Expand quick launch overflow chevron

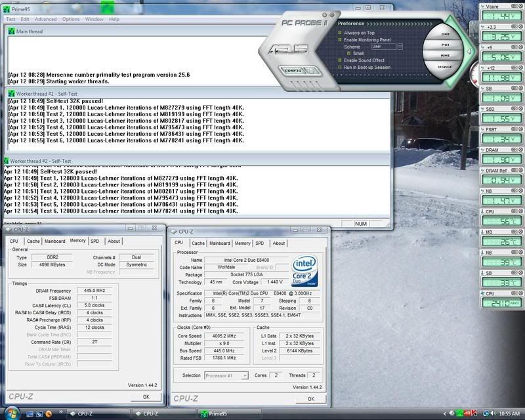61,412
